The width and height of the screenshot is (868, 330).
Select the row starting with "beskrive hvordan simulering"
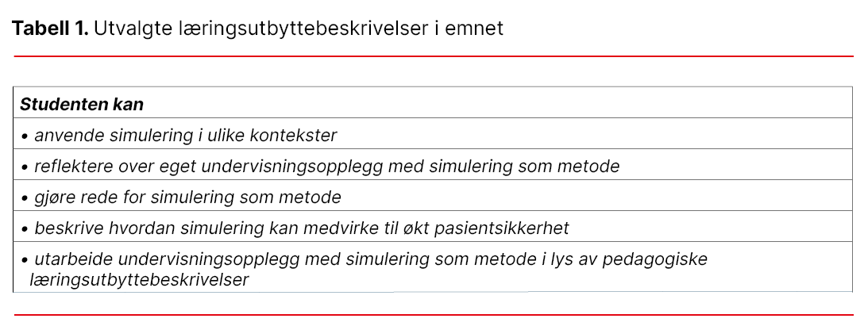coord(301,228)
